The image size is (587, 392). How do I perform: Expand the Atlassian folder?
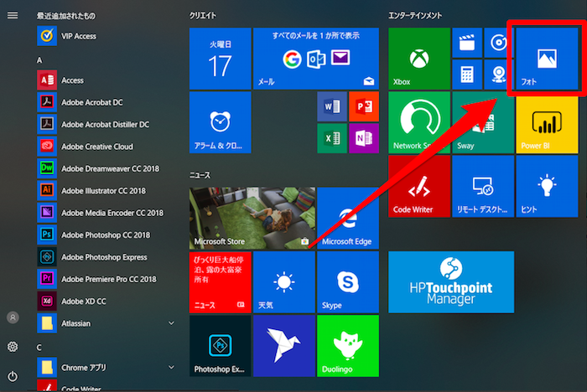point(106,323)
